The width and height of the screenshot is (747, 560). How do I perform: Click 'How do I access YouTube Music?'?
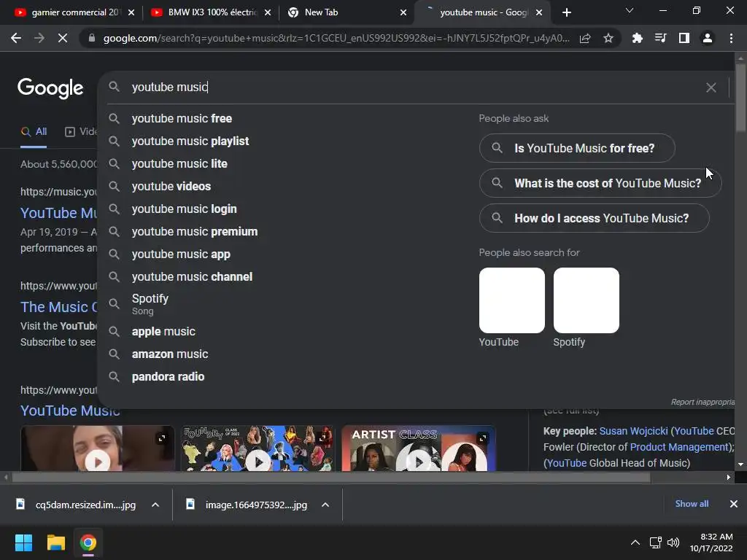pyautogui.click(x=594, y=219)
